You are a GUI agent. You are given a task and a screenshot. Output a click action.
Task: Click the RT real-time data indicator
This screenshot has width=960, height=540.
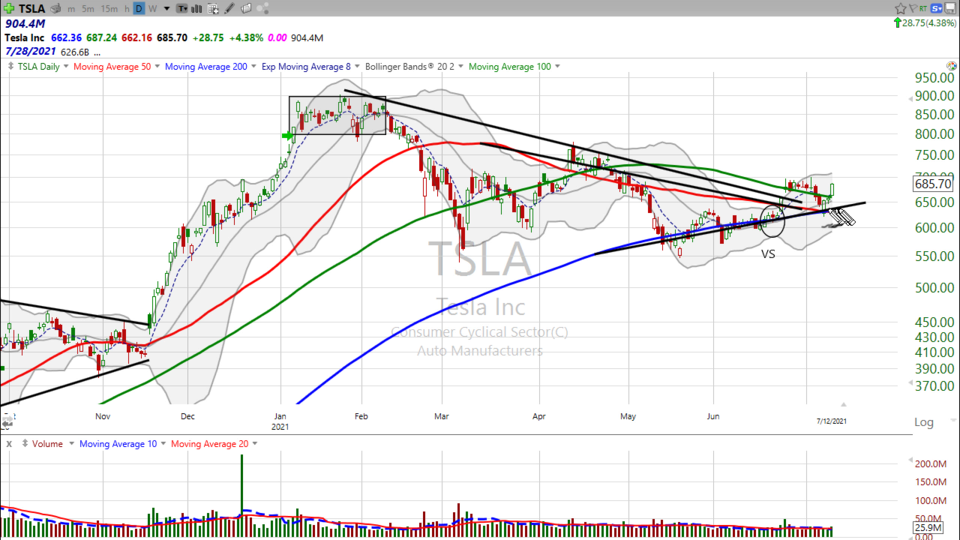tap(923, 8)
